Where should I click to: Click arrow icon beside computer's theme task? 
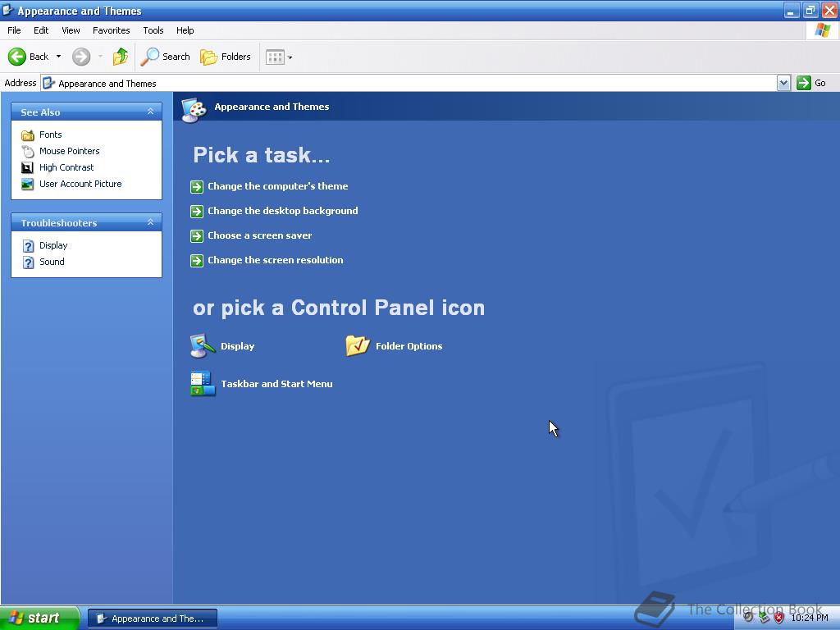pyautogui.click(x=197, y=187)
